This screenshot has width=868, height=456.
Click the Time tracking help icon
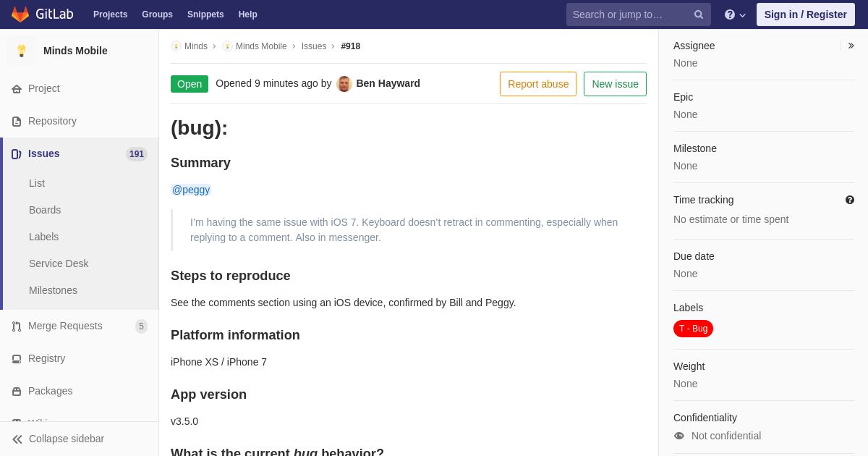(x=850, y=200)
